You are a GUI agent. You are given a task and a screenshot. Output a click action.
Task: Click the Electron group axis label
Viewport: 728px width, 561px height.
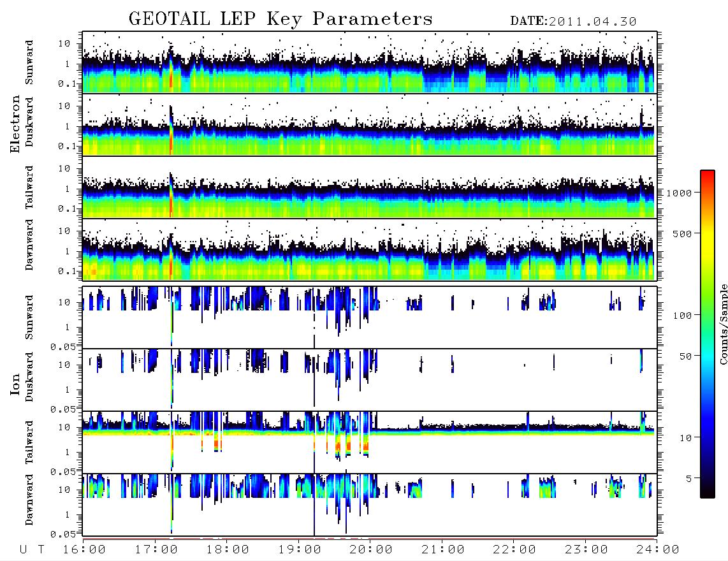15,124
